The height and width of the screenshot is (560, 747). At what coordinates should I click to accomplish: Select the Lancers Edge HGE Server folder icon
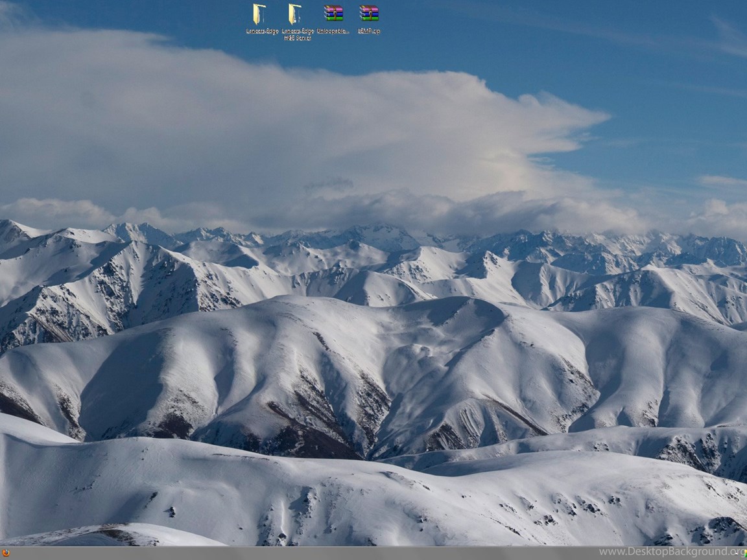[295, 14]
